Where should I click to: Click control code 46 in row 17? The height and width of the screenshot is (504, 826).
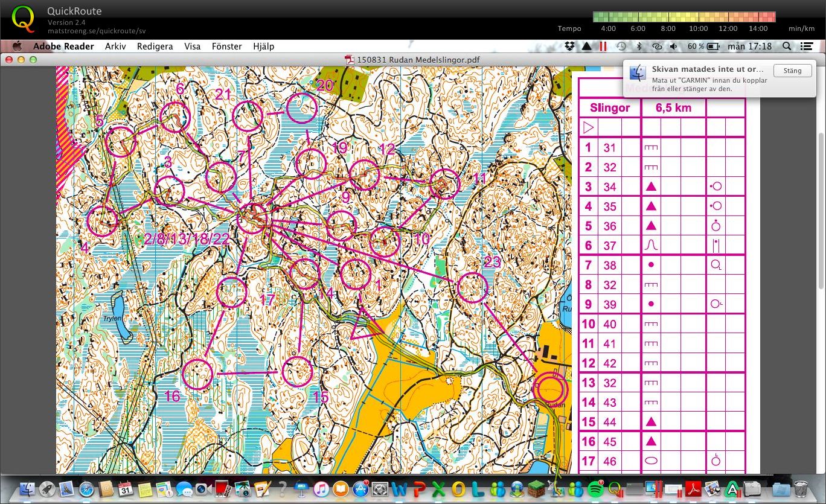pos(609,461)
